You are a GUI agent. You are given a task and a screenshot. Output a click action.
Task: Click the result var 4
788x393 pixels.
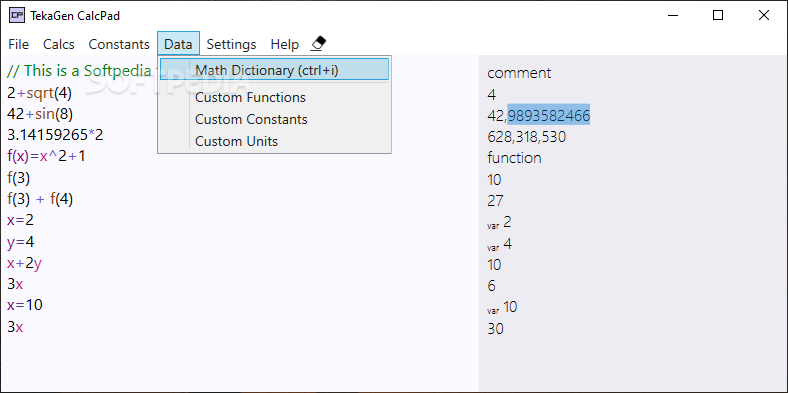pos(500,244)
